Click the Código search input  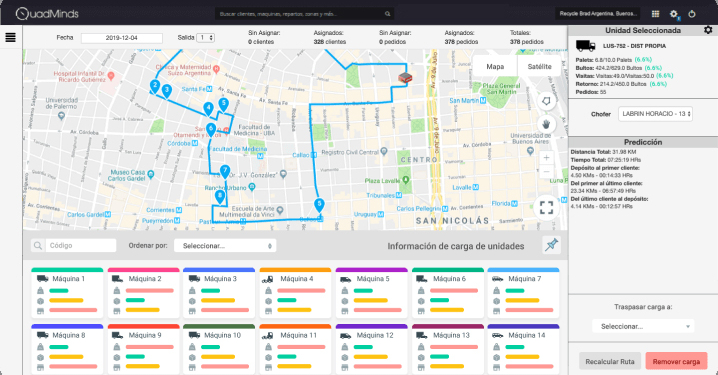pos(80,245)
